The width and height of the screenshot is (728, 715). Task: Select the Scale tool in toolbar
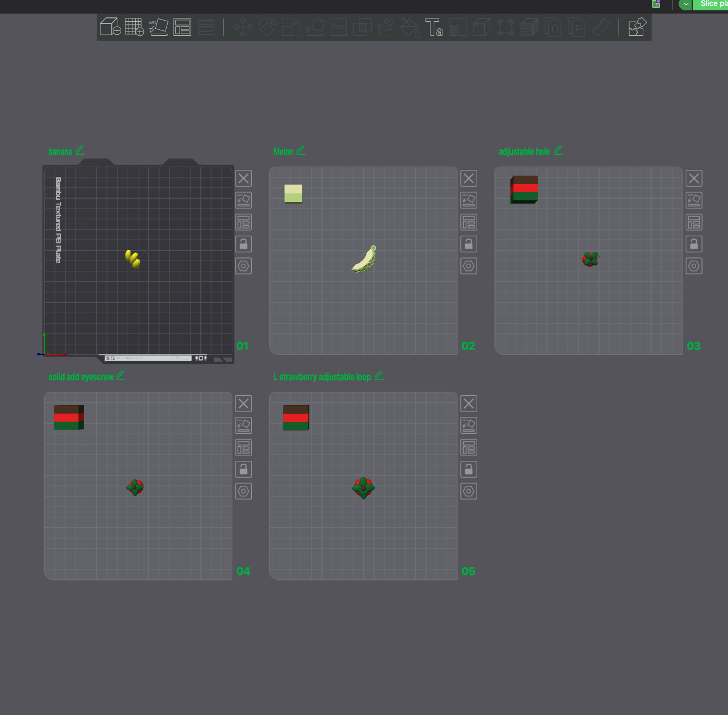(290, 27)
